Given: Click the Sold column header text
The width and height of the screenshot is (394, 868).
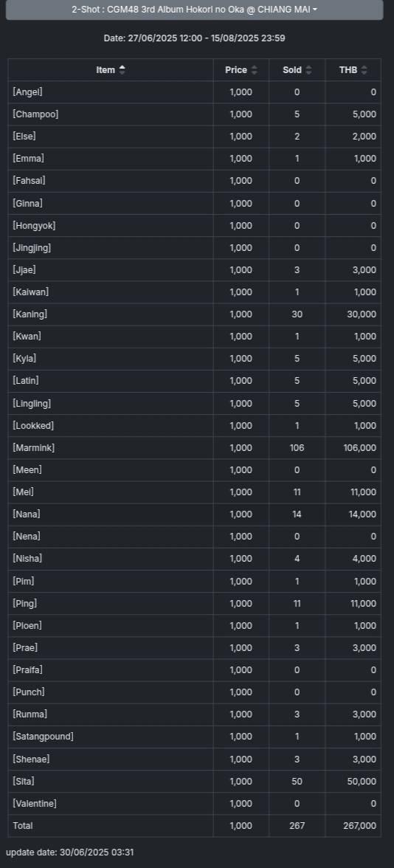Looking at the screenshot, I should pos(292,69).
